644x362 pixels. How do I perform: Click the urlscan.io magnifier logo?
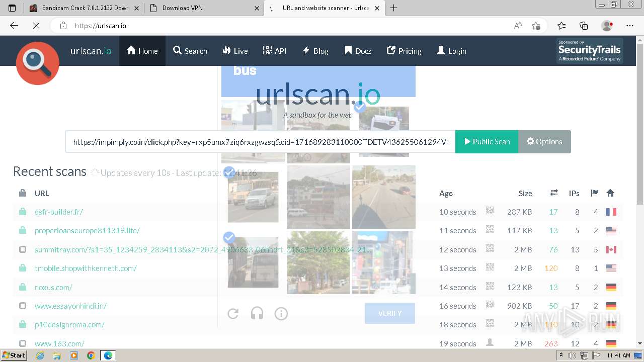(38, 63)
